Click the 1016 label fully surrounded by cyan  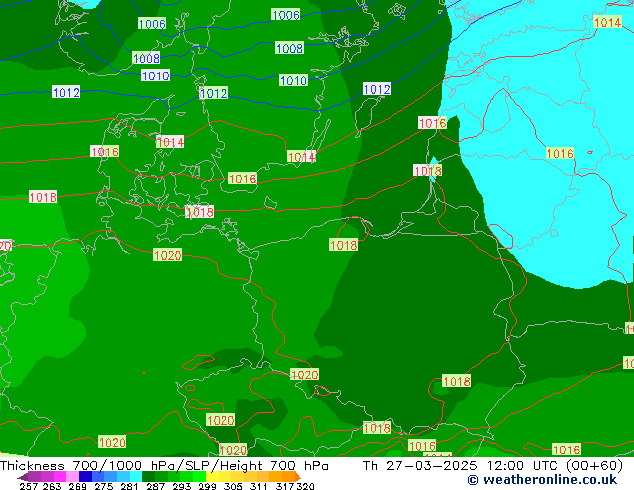coord(560,153)
